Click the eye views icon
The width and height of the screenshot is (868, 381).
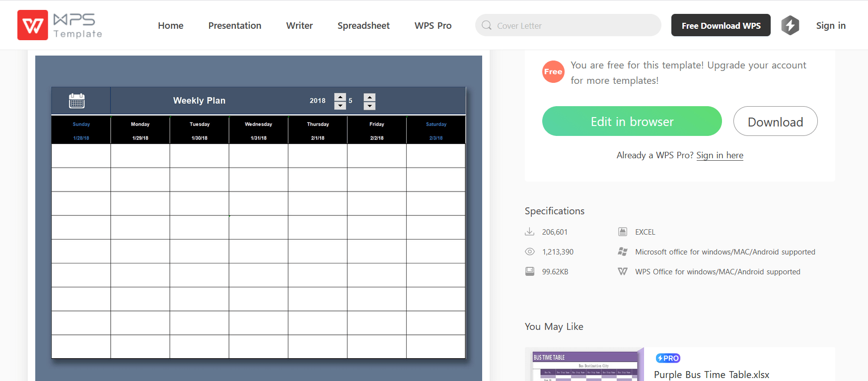pyautogui.click(x=530, y=252)
